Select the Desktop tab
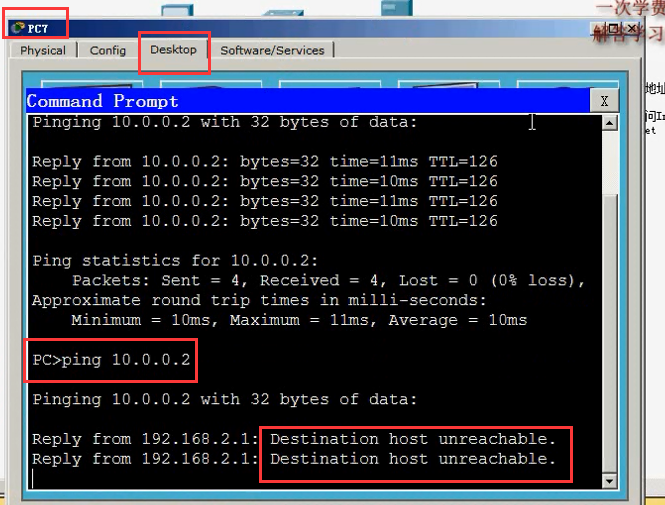The width and height of the screenshot is (665, 505). click(173, 50)
